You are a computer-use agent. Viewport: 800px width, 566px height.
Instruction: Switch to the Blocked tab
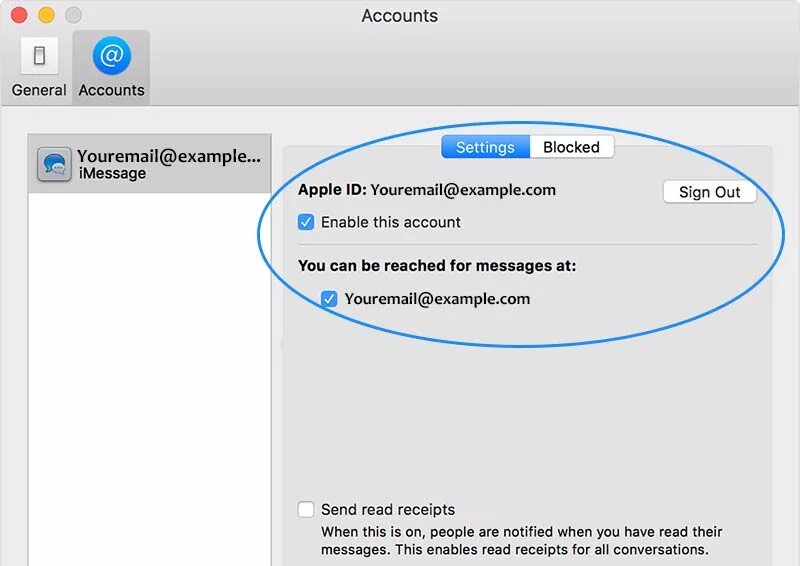click(x=571, y=147)
